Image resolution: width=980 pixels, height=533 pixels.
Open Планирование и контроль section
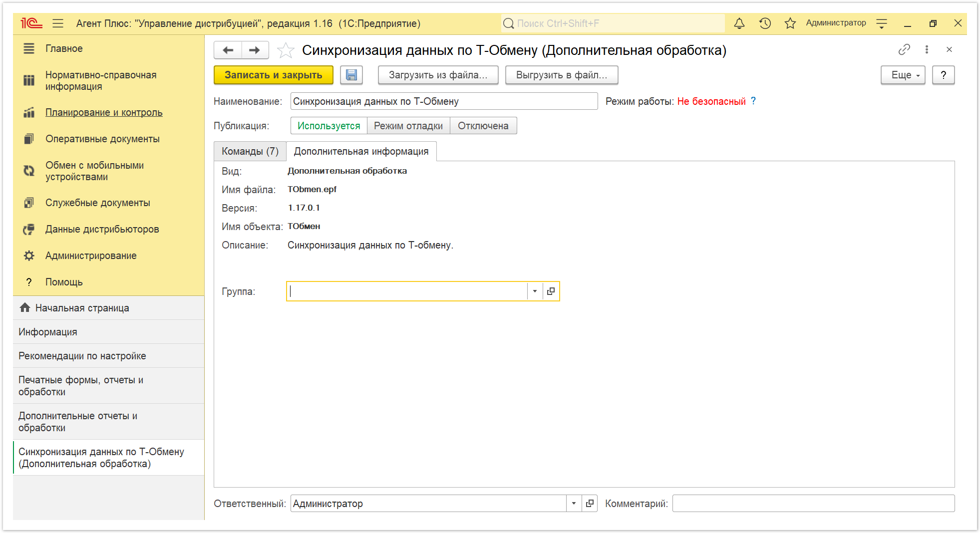(x=104, y=112)
